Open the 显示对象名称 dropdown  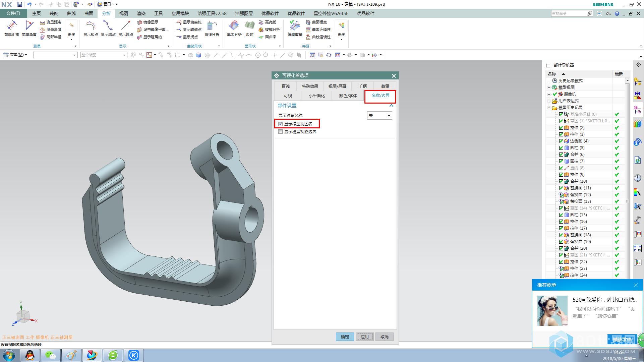[379, 116]
